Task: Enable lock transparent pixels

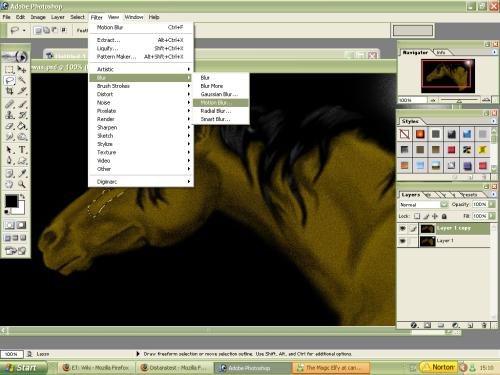Action: point(417,216)
